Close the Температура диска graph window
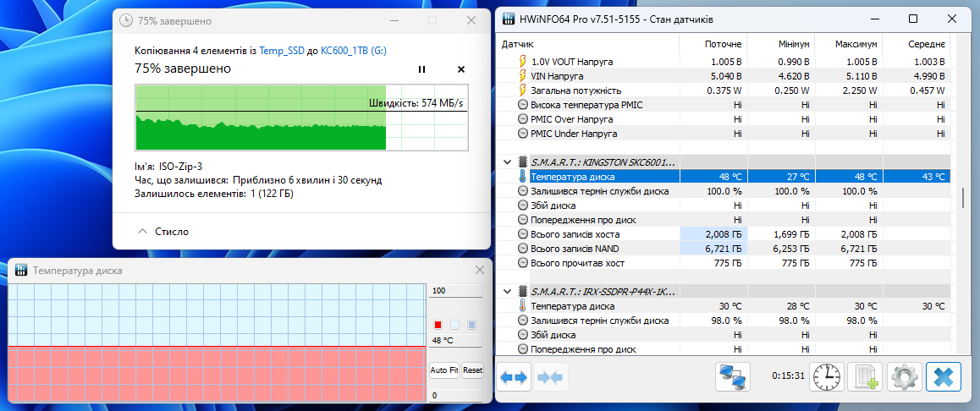 tap(480, 271)
